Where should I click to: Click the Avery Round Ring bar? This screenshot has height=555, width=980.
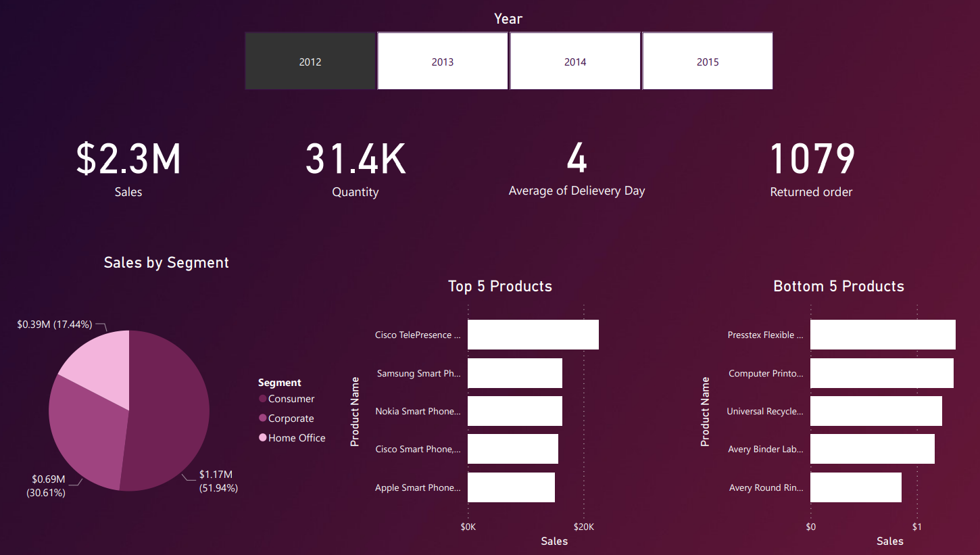click(x=856, y=487)
